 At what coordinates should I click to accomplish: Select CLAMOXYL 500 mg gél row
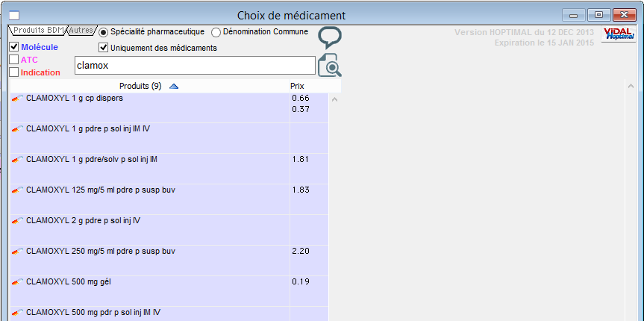click(169, 291)
